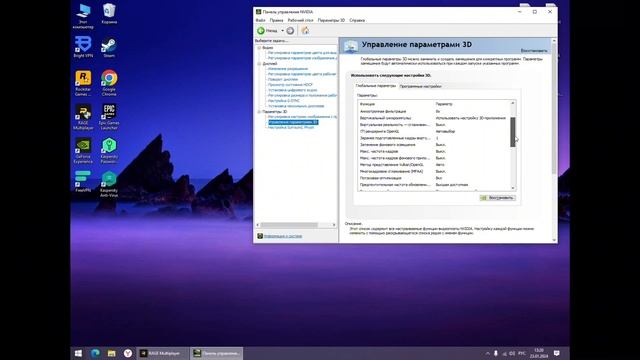Image resolution: width=640 pixels, height=360 pixels.
Task: Open RAGE Multiplayer desktop shortcut
Action: click(x=83, y=117)
